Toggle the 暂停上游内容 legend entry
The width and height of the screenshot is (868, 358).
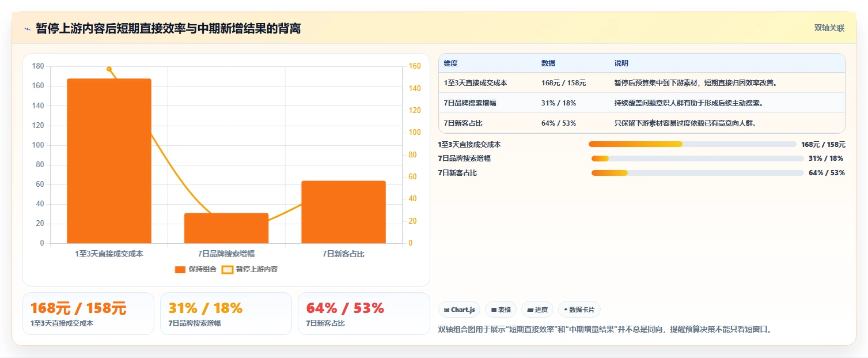click(249, 269)
